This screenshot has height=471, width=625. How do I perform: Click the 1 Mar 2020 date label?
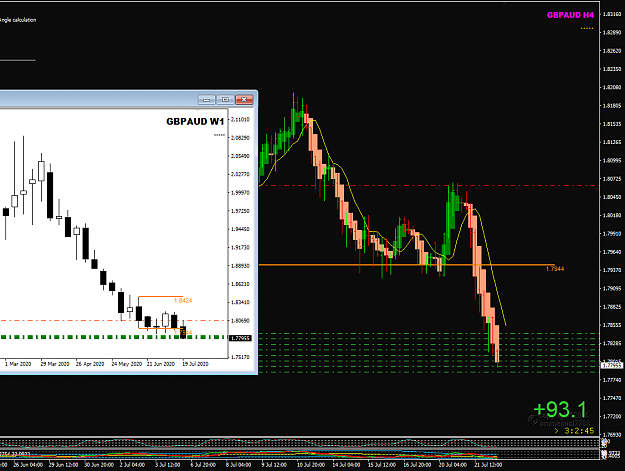18,364
